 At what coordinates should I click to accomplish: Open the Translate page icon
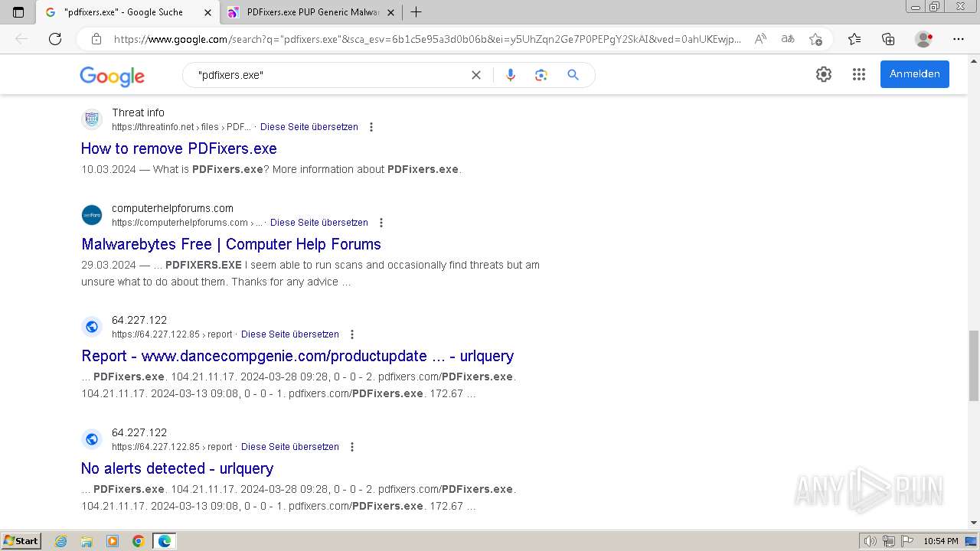788,39
